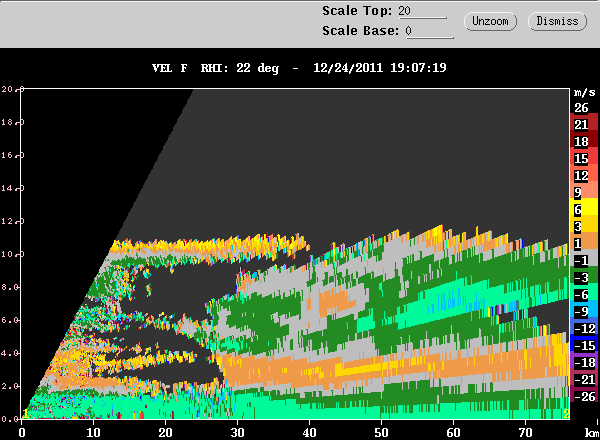Viewport: 600px width, 440px height.
Task: Click the 'Scale Top:' label
Action: pos(357,11)
